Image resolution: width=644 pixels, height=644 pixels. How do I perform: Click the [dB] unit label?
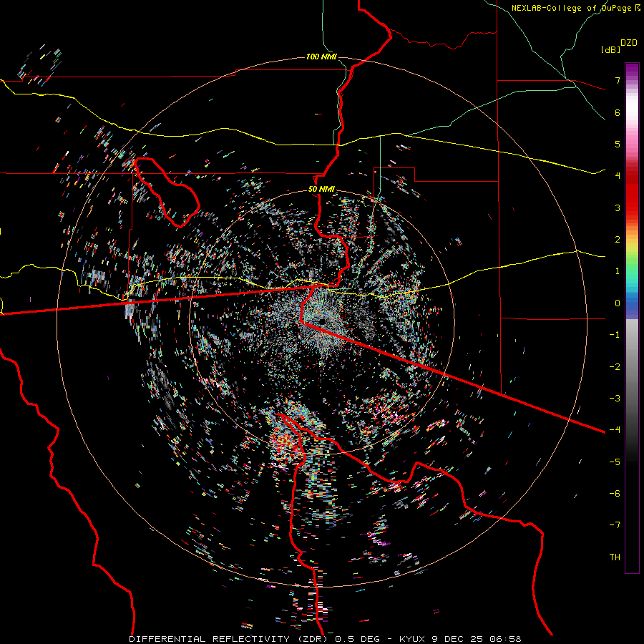[610, 49]
